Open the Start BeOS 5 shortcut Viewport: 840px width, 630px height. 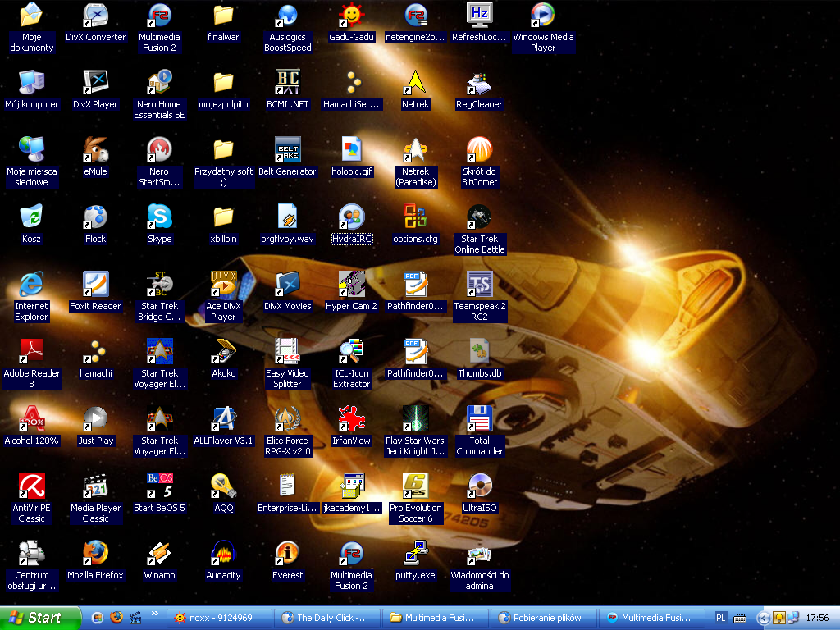click(x=159, y=486)
